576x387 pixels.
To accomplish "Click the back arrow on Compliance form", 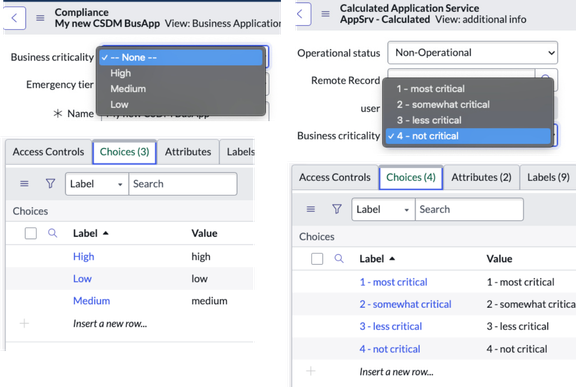I will click(x=14, y=18).
